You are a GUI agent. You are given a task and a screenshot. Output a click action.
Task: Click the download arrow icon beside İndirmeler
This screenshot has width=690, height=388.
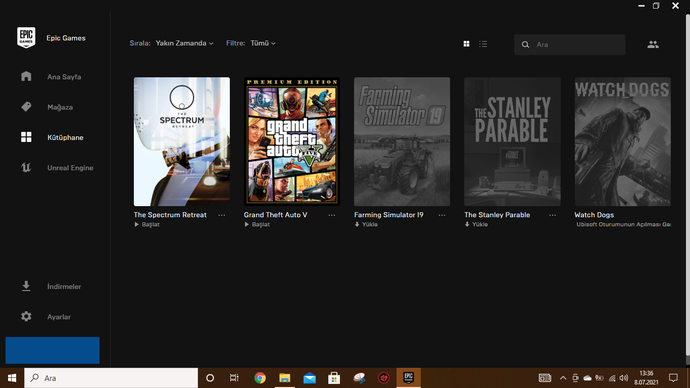(26, 286)
